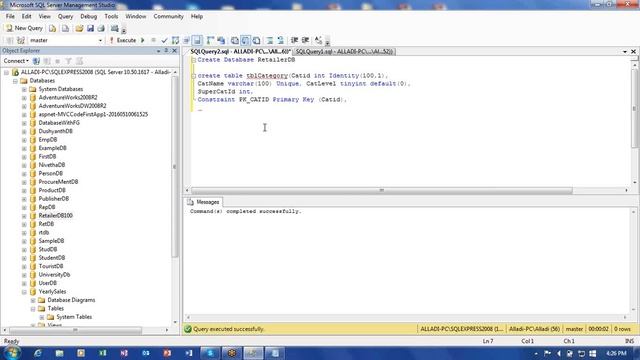Open the Object Explorer window position dropdown

tap(158, 51)
